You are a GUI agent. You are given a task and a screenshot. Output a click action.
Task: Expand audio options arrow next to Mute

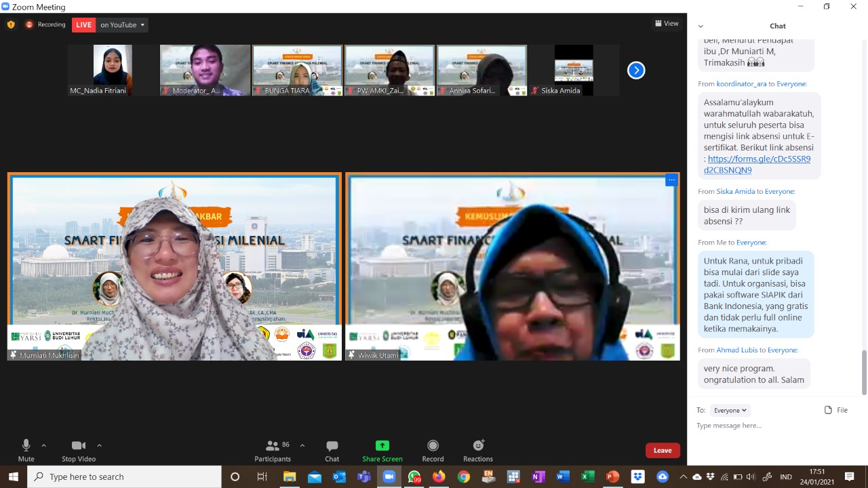[44, 445]
